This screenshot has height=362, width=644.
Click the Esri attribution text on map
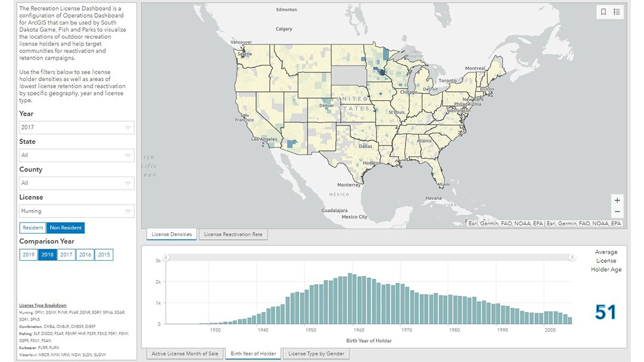tap(545, 224)
